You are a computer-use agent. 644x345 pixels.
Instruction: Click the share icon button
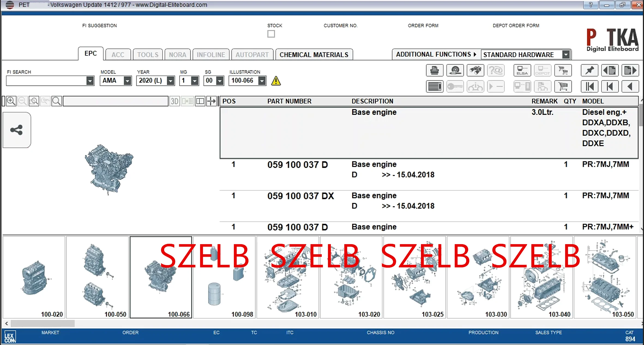click(17, 130)
